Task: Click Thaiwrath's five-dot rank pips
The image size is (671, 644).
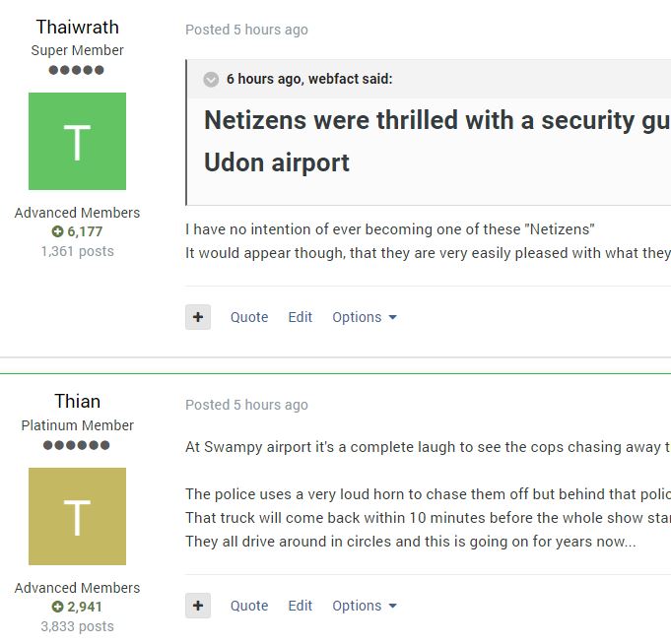Action: [76, 70]
